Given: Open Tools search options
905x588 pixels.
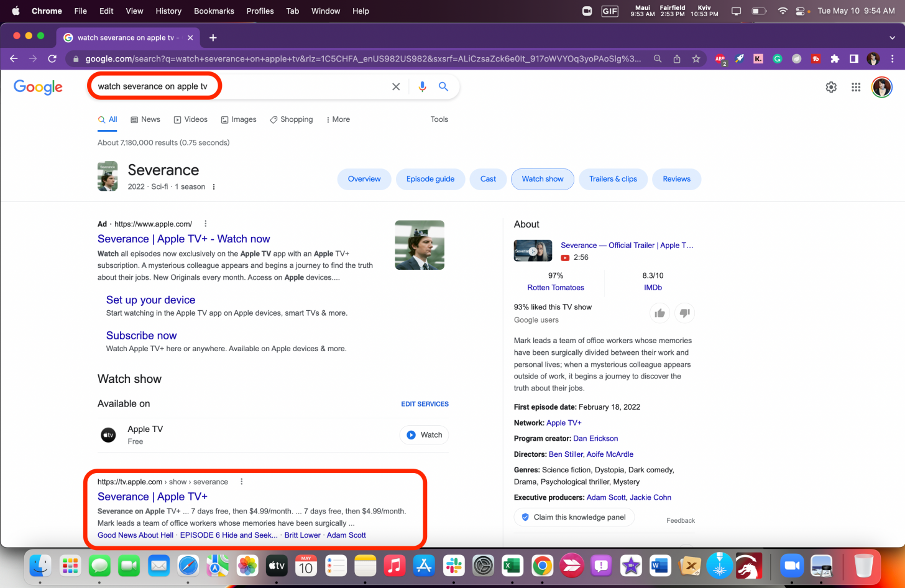Looking at the screenshot, I should pyautogui.click(x=439, y=119).
